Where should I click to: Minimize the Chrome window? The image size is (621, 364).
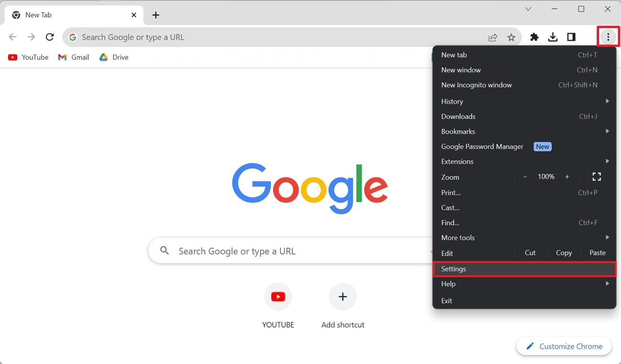[555, 9]
